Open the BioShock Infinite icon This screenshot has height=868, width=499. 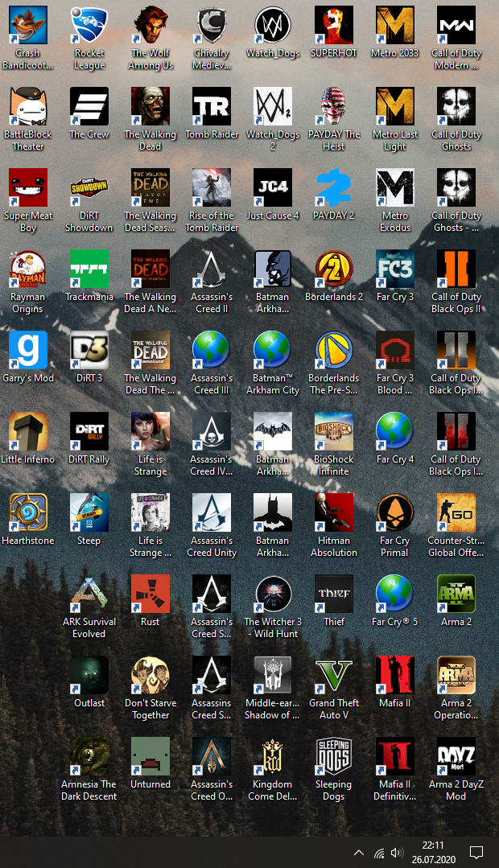tap(334, 432)
